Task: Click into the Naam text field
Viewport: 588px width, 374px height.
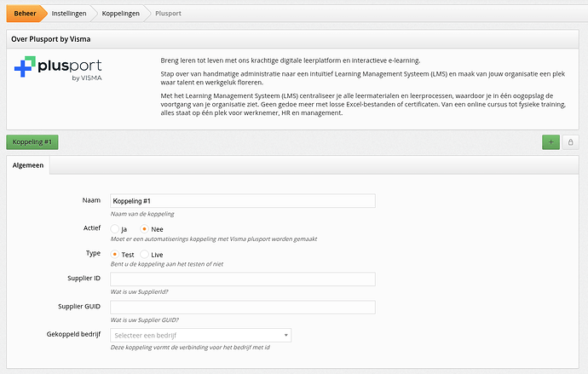Action: click(x=243, y=201)
